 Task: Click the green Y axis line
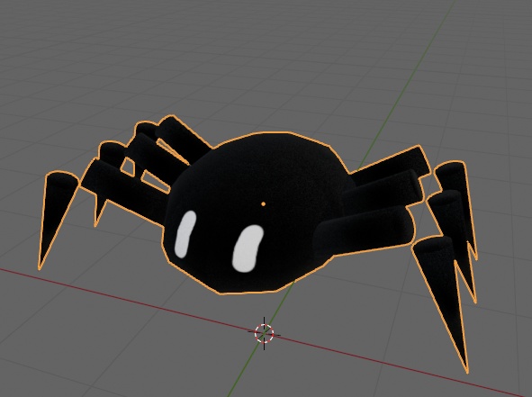click(x=407, y=85)
